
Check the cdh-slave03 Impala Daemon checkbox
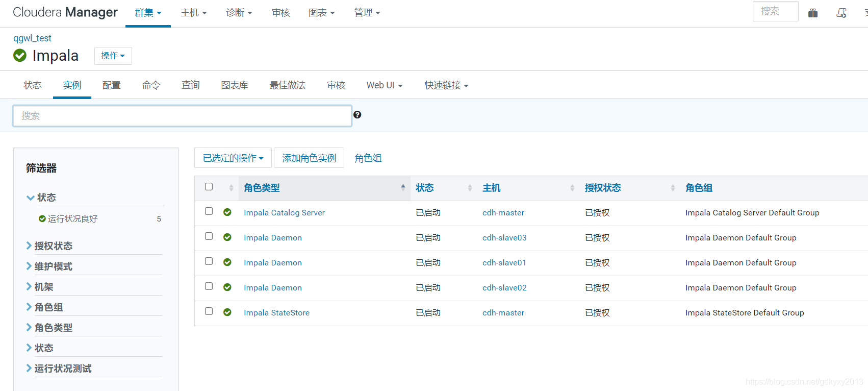[x=209, y=236]
